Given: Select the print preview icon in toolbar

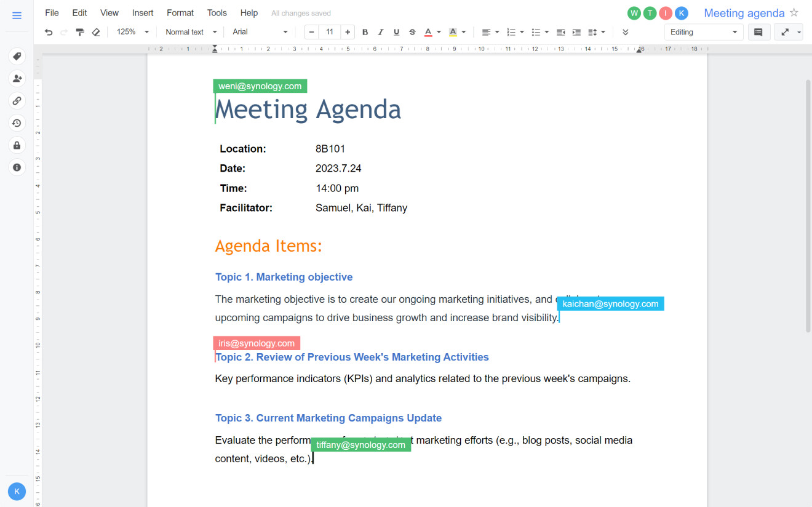Looking at the screenshot, I should (x=80, y=31).
